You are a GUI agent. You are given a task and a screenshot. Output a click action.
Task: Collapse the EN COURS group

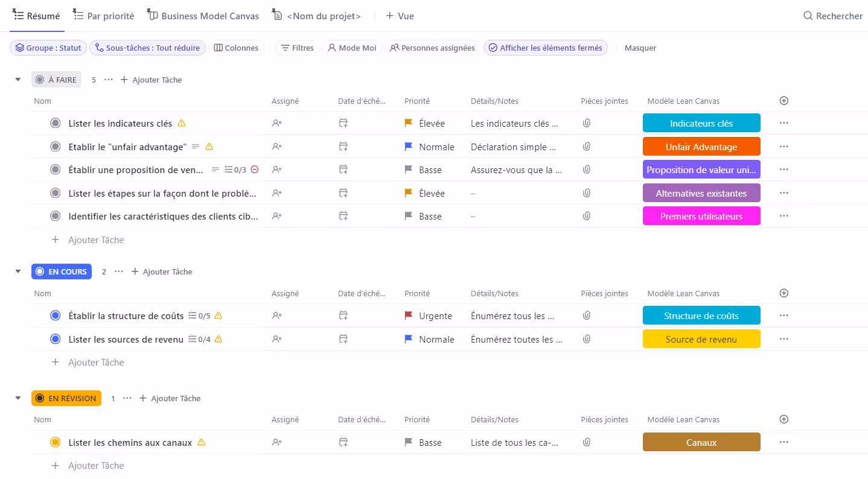coord(18,271)
